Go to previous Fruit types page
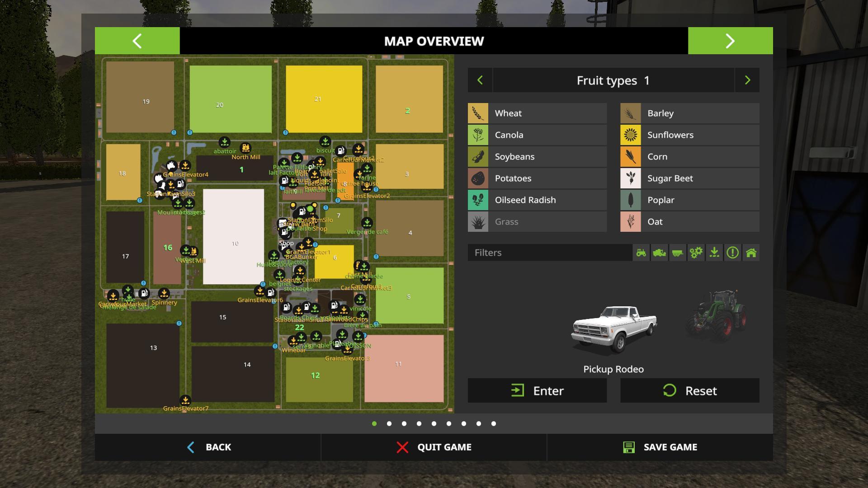The height and width of the screenshot is (488, 868). [x=480, y=80]
